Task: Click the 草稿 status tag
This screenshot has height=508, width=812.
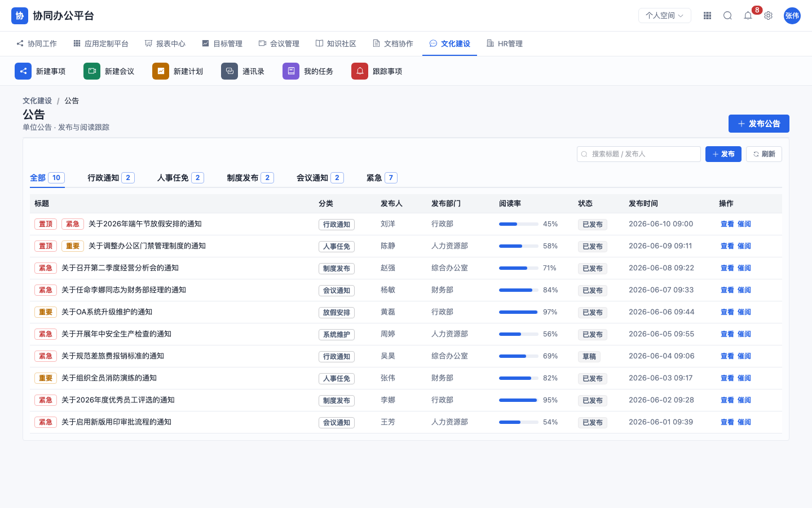Action: pos(589,357)
